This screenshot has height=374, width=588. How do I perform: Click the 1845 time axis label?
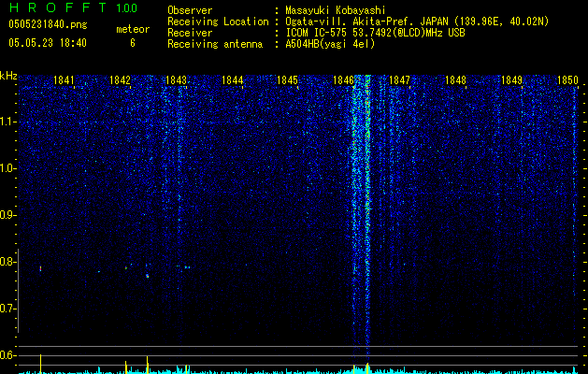pyautogui.click(x=287, y=80)
